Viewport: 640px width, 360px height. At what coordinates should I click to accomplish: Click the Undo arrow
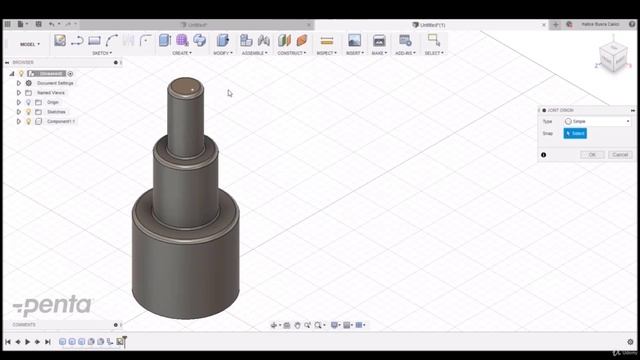point(52,24)
